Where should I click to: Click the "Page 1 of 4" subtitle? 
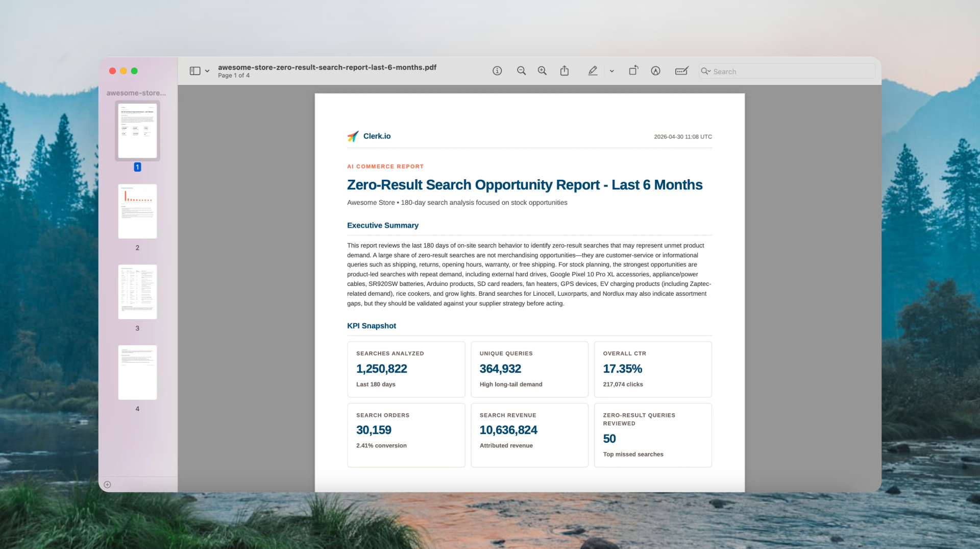point(234,76)
